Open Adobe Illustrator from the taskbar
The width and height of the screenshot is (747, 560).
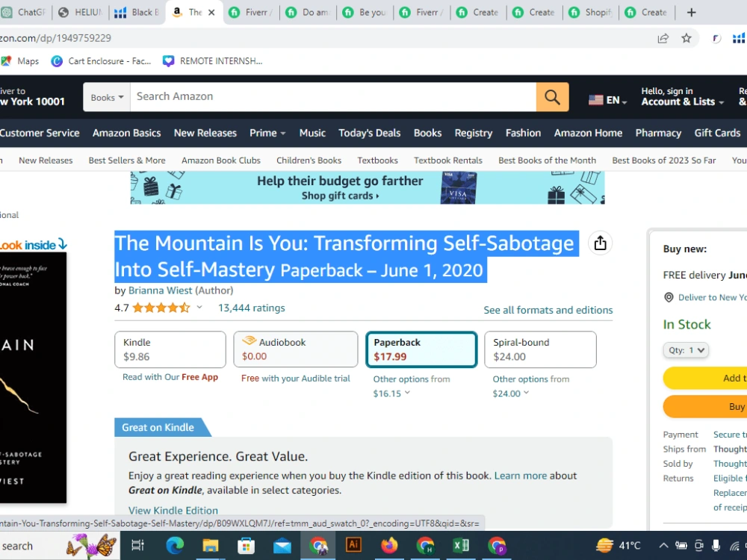pos(353,545)
